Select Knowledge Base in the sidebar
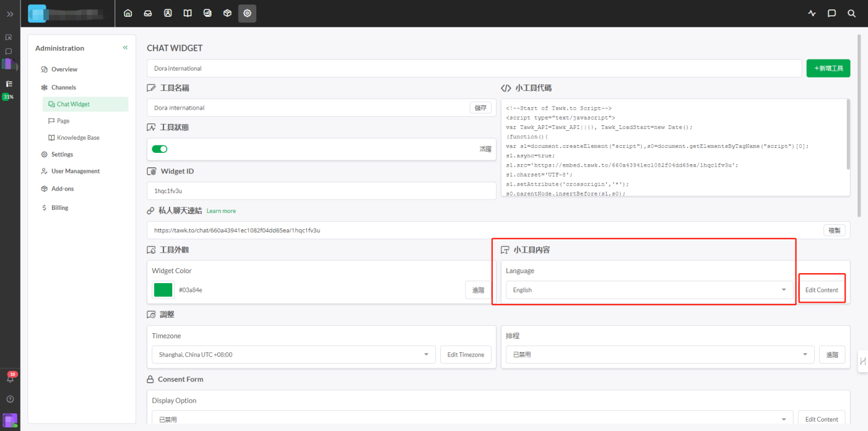Screen dimensions: 868x431 tap(78, 138)
